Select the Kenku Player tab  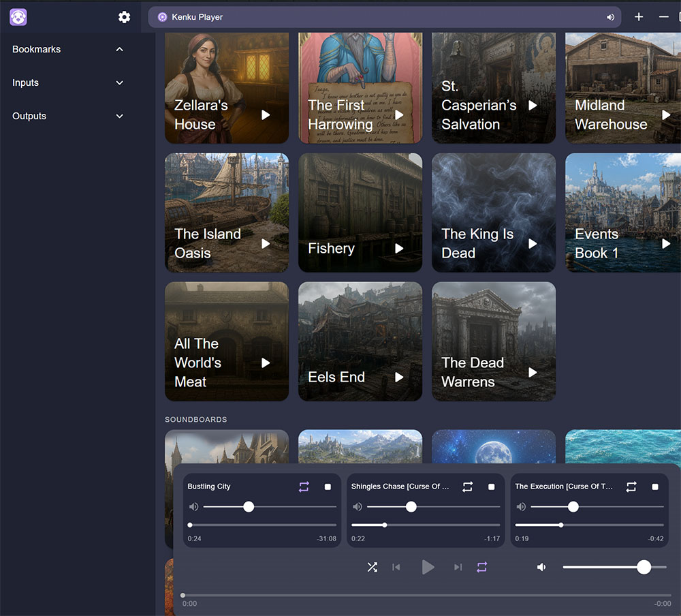coord(384,17)
